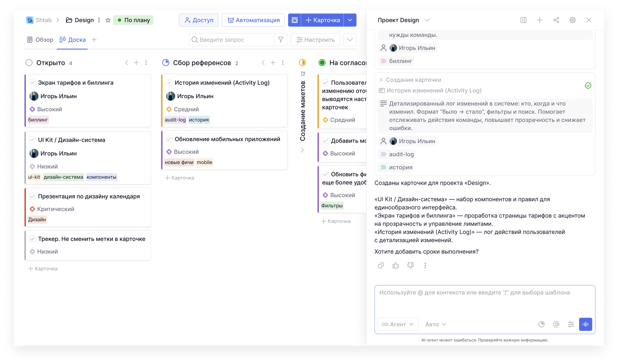Click the 'Введите запрос' search field
The width and height of the screenshot is (618, 364).
(x=232, y=40)
